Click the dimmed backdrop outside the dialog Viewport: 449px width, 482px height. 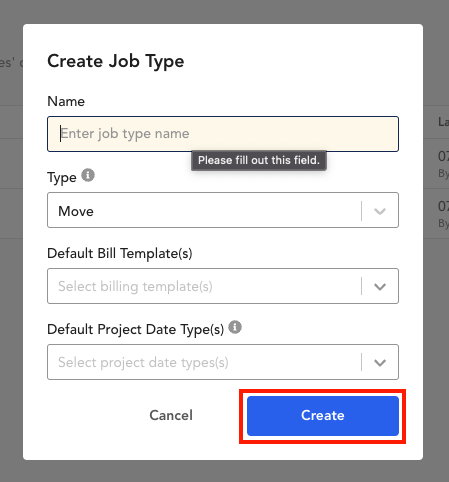tap(224, 472)
